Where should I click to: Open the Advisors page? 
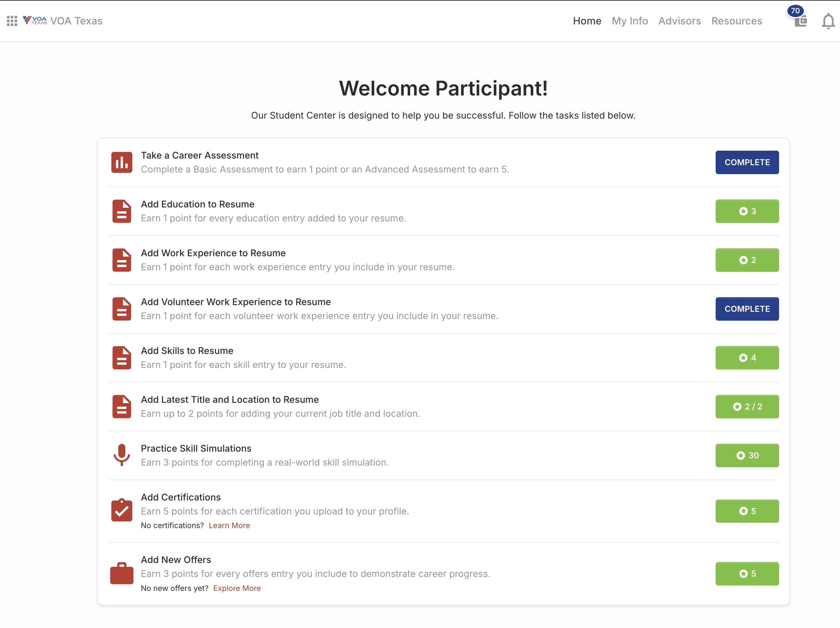click(679, 21)
